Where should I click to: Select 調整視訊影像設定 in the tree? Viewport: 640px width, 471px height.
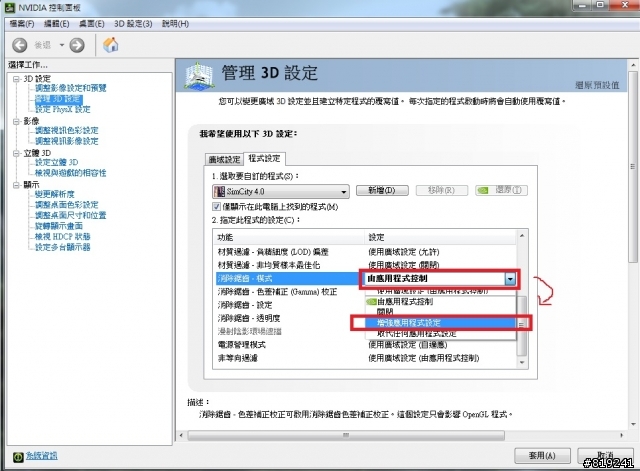(67, 141)
